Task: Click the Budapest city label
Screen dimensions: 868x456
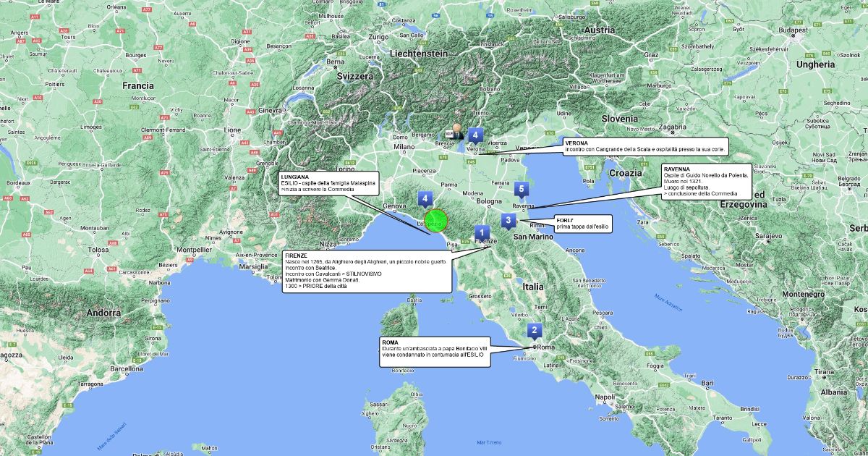Action: click(789, 30)
